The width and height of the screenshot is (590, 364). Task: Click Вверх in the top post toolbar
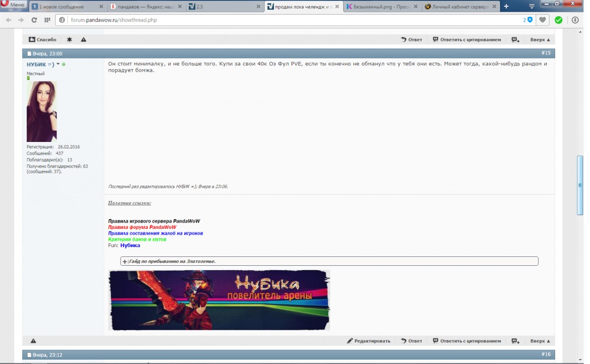(x=540, y=39)
